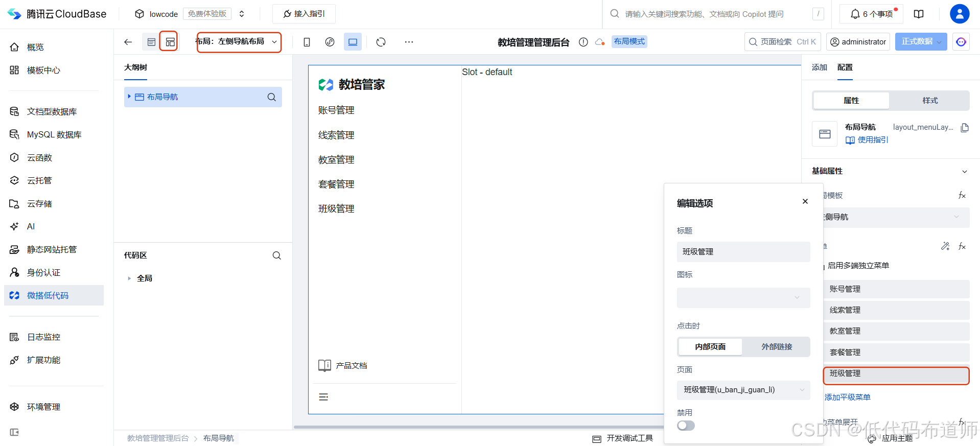The width and height of the screenshot is (980, 446).
Task: Click the 标题 input with 班级管理
Action: (743, 252)
